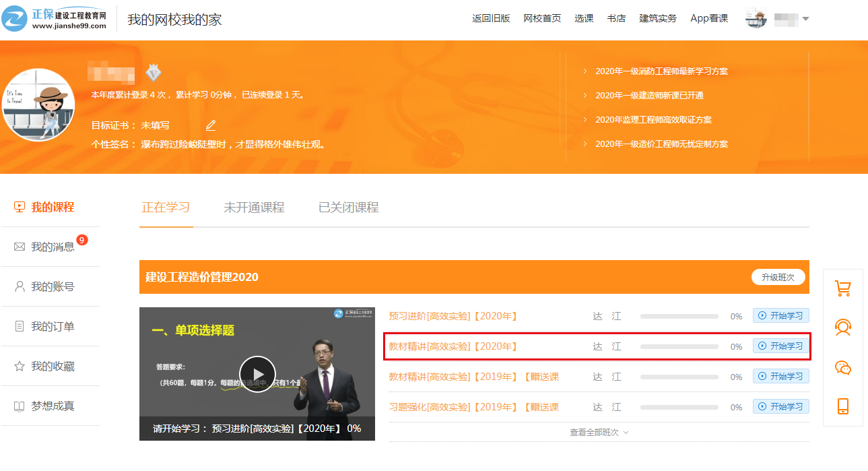
Task: Click the shopping cart icon in right sidebar
Action: pyautogui.click(x=842, y=288)
